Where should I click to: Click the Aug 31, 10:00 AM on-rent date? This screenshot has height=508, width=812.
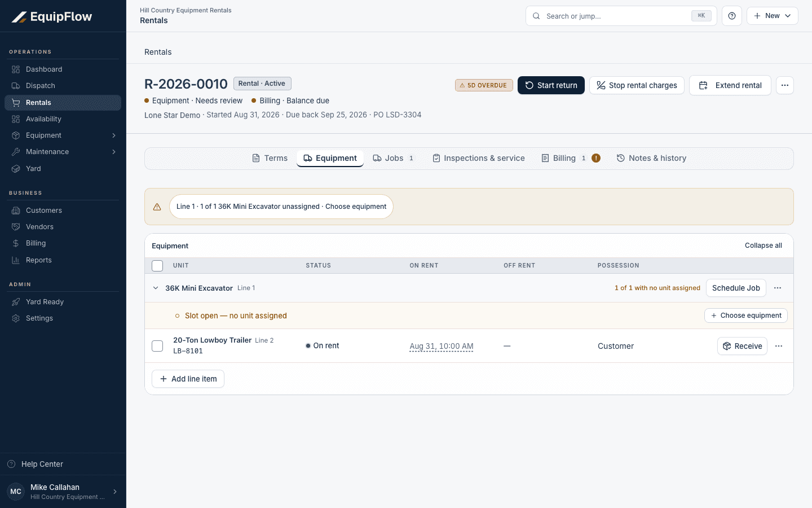coord(442,346)
